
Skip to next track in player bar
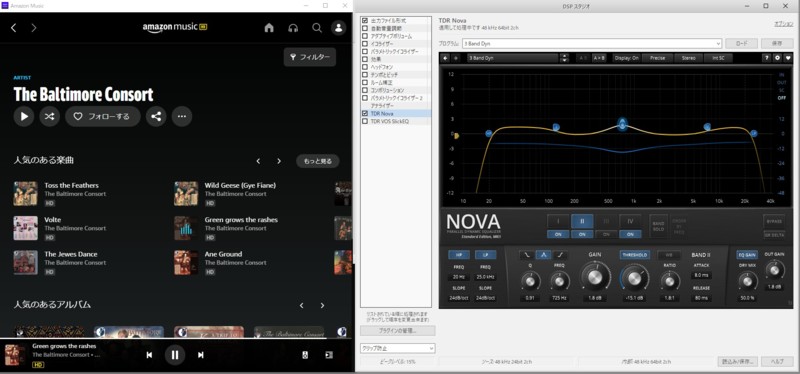201,355
